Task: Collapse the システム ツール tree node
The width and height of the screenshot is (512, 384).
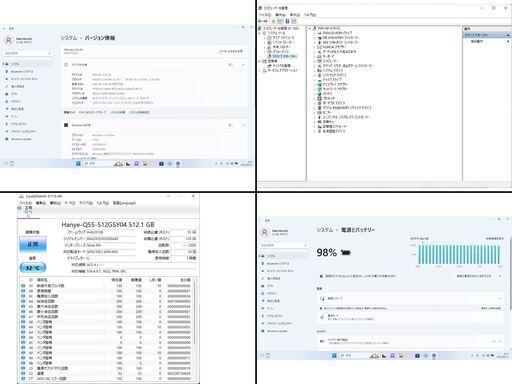Action: [x=260, y=33]
